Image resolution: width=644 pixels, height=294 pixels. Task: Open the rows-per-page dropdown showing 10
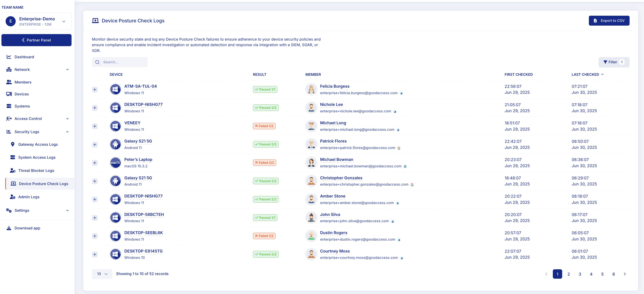102,274
